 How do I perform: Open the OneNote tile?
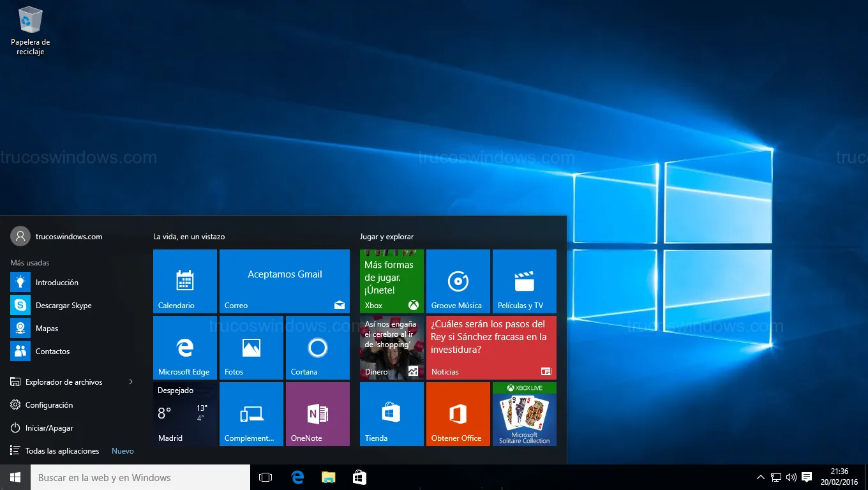tap(317, 414)
